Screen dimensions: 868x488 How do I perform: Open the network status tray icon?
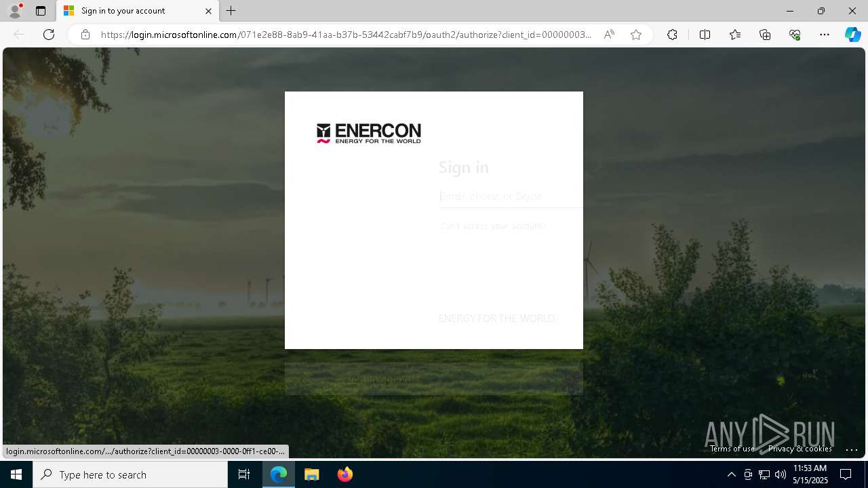point(764,474)
